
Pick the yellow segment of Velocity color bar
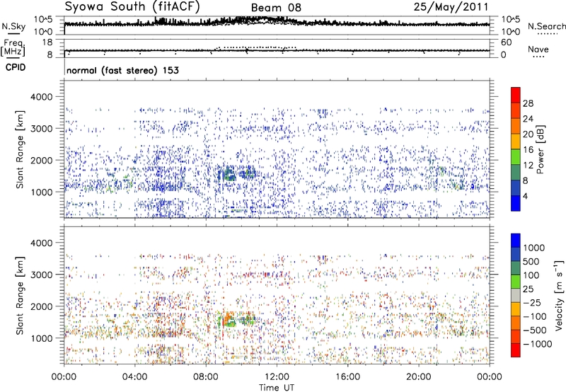(x=516, y=309)
